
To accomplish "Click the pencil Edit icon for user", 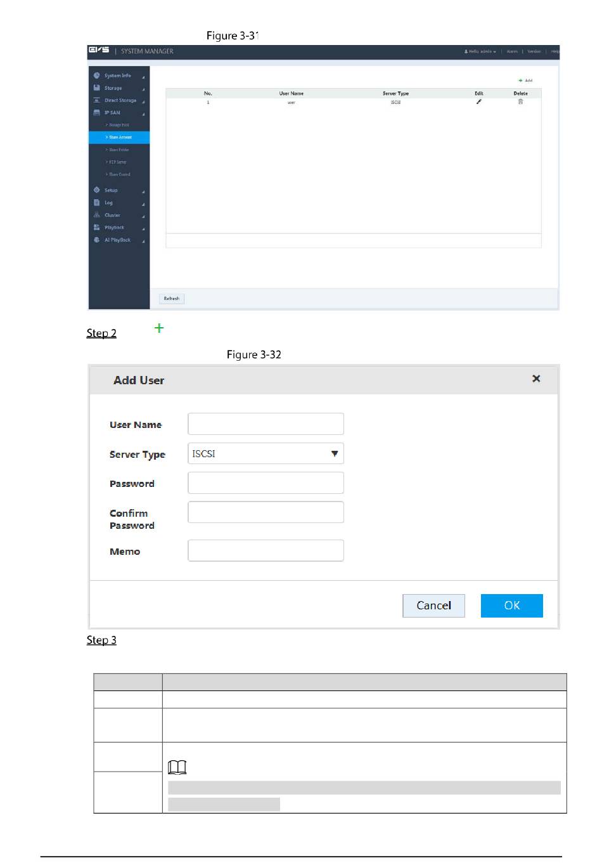I will 479,101.
